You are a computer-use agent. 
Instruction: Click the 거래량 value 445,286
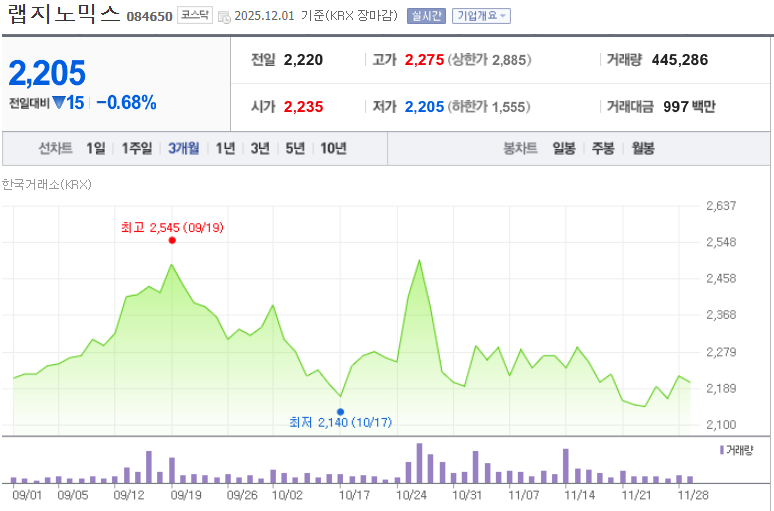[680, 60]
